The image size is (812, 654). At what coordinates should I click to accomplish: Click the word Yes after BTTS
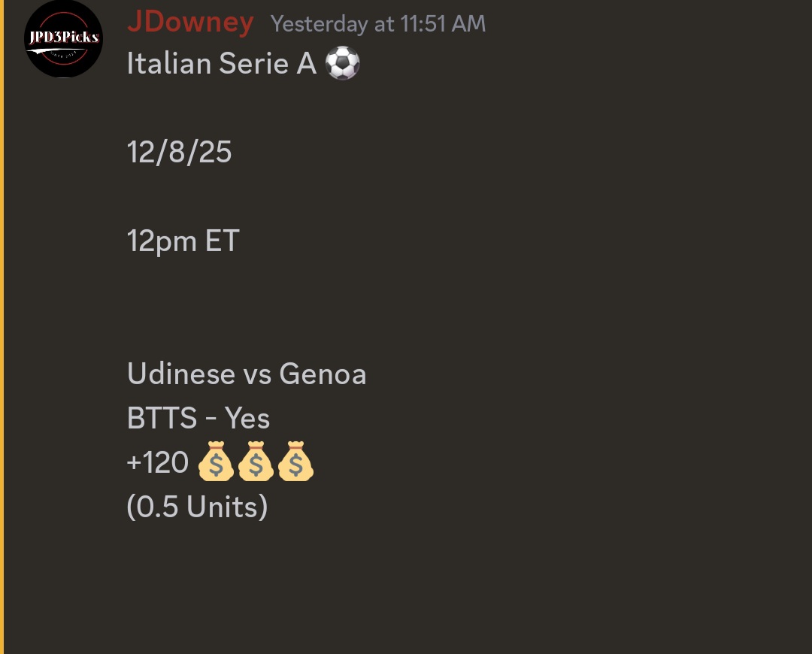pos(247,419)
